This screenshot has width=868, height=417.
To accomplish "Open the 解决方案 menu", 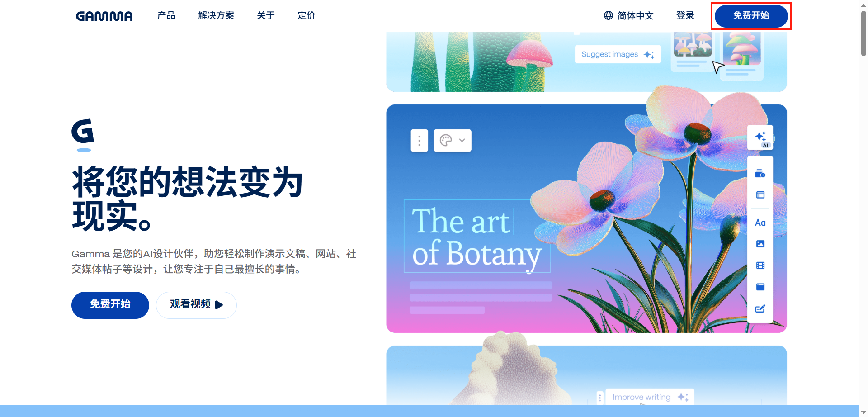I will point(216,16).
